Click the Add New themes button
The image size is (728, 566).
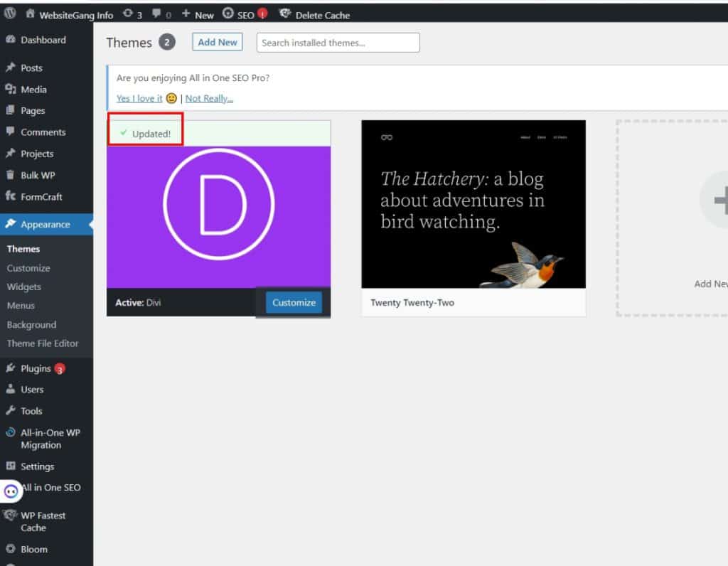tap(218, 42)
